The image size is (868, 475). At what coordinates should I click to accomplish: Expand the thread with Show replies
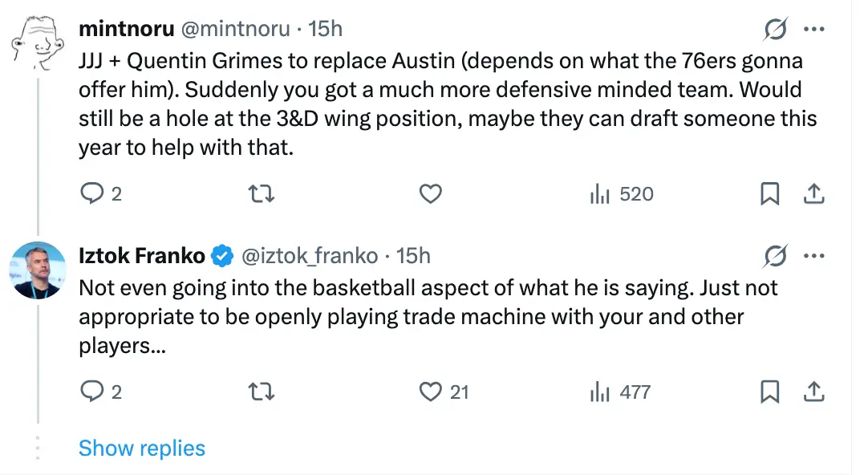[x=142, y=448]
